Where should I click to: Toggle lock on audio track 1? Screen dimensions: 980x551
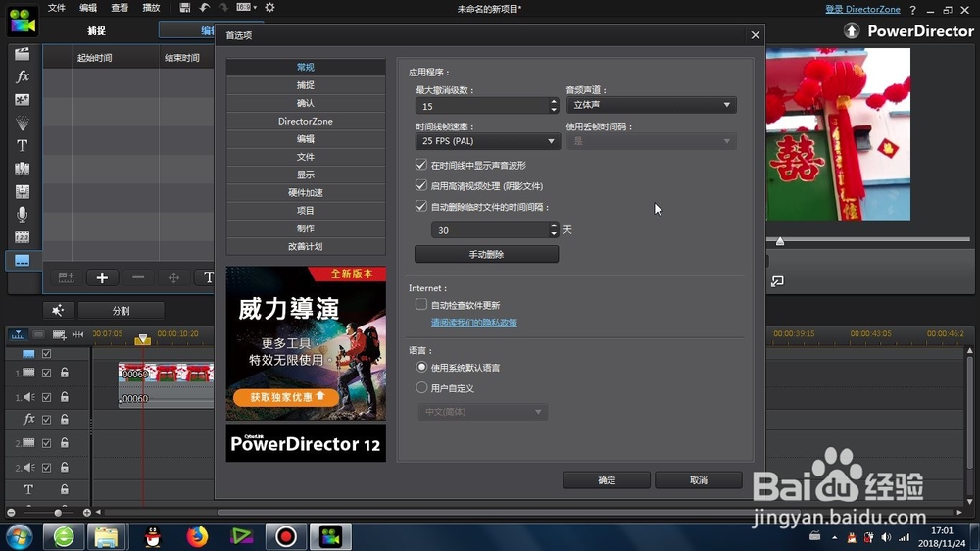pyautogui.click(x=65, y=396)
